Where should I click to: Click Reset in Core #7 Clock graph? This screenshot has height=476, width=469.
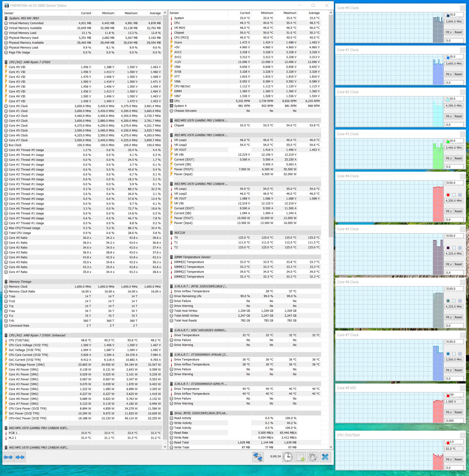tap(458, 370)
